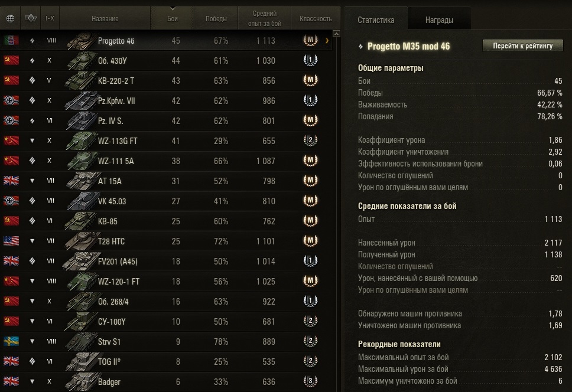
Task: Click the class 2 badge on WZ-113G FT row
Action: point(310,141)
